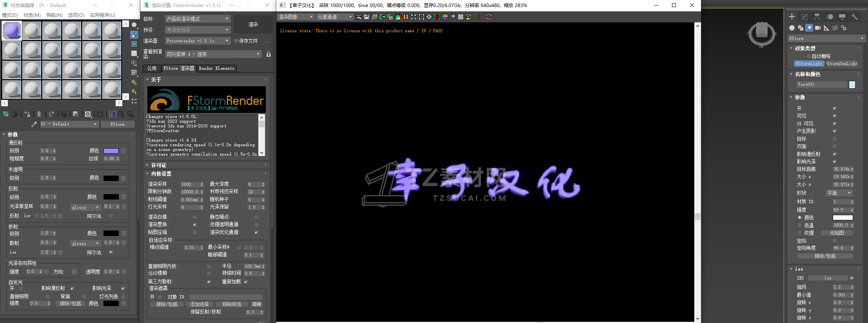The height and width of the screenshot is (323, 868).
Task: Open the 预设 preset dropdown
Action: click(198, 30)
